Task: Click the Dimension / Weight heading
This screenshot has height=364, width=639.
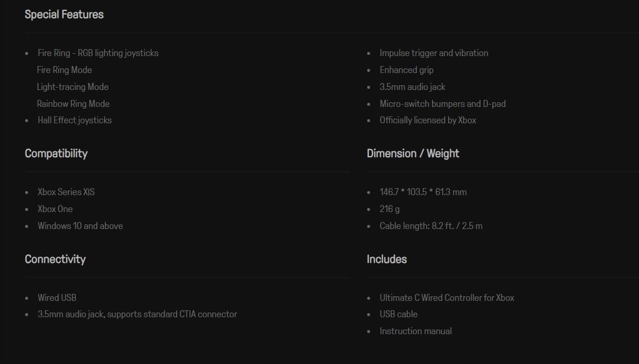Action: pyautogui.click(x=413, y=154)
